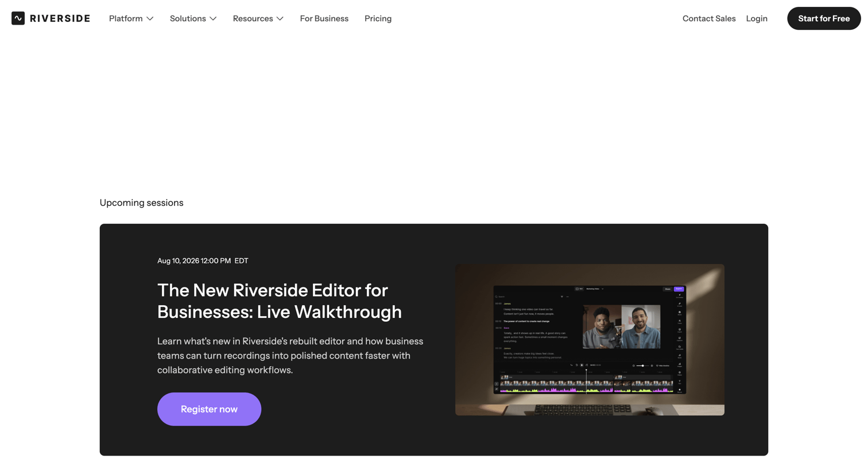This screenshot has width=868, height=467.
Task: Open the editor walkthrough preview image
Action: [x=590, y=340]
